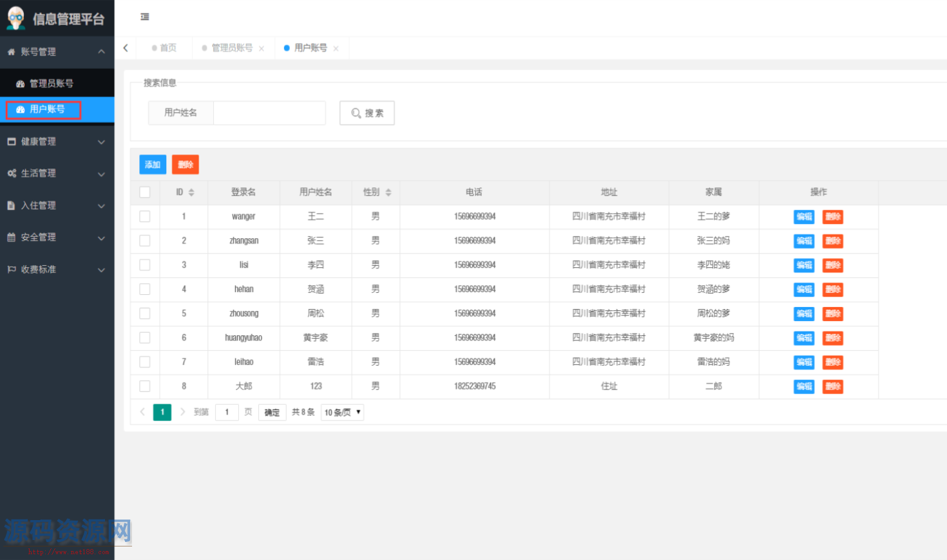Click the dashboard icon beside 管理员账号
This screenshot has width=947, height=560.
click(x=21, y=84)
